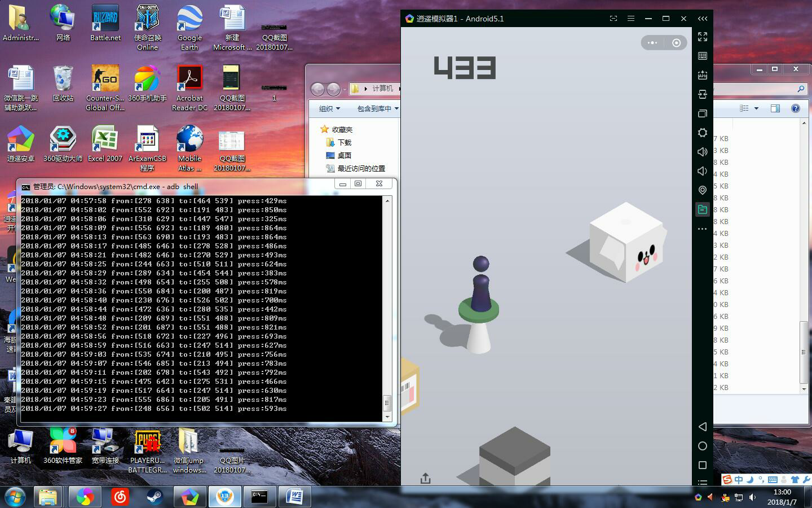Toggle emulator fullscreen mode
Image resolution: width=812 pixels, height=508 pixels.
703,37
